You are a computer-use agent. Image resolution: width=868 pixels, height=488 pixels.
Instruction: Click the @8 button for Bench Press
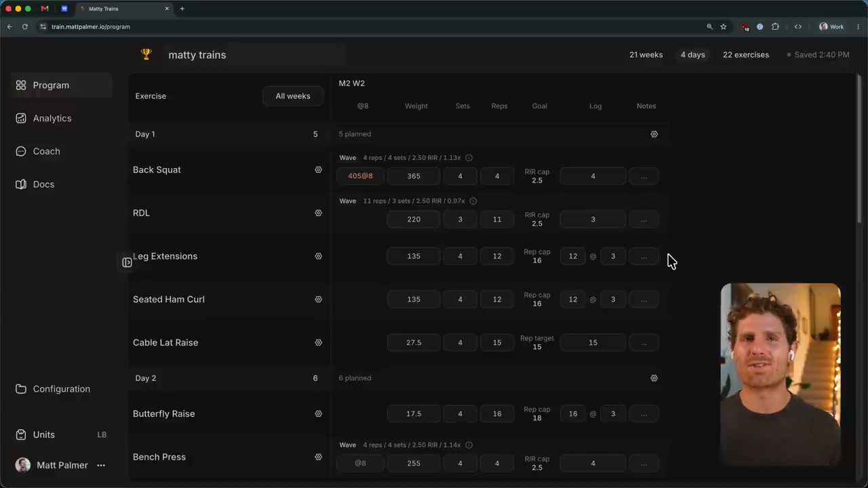pyautogui.click(x=360, y=464)
